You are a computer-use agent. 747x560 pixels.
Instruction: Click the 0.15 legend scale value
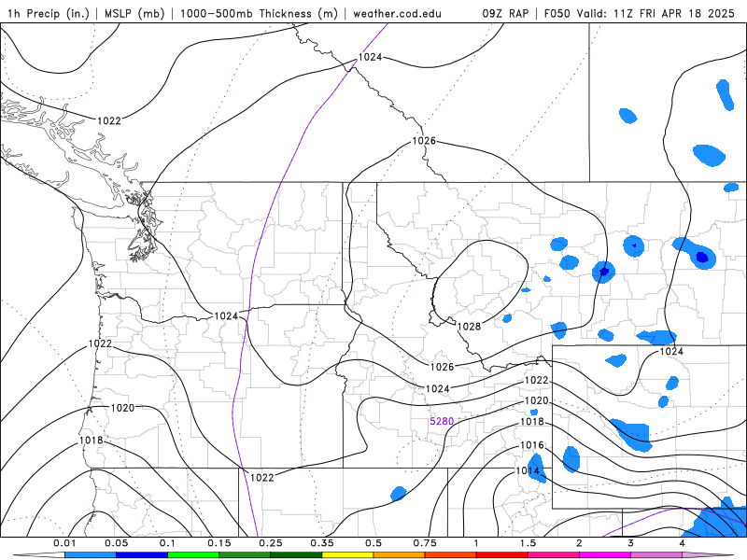[219, 543]
